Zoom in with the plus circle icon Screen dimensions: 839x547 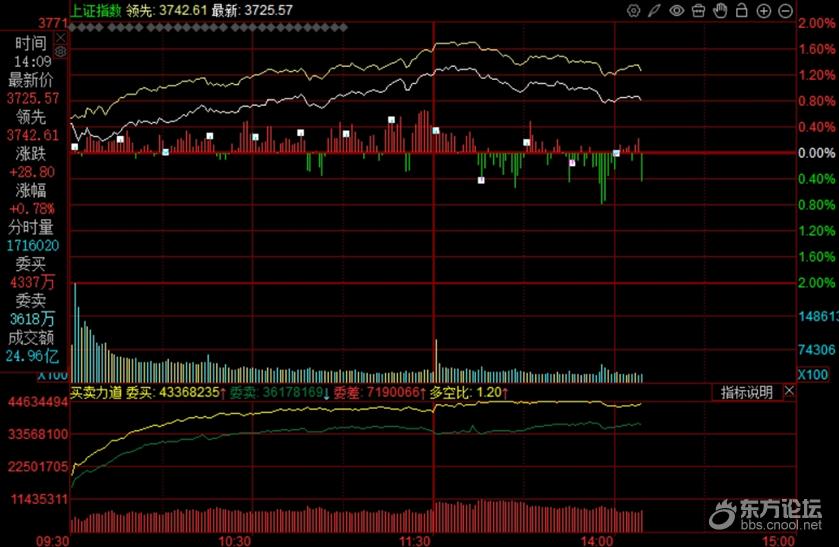(764, 11)
